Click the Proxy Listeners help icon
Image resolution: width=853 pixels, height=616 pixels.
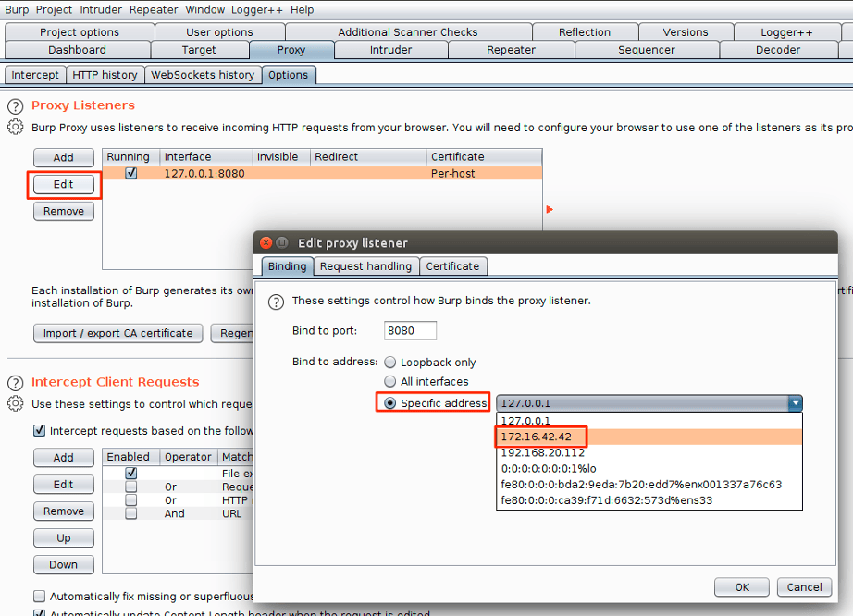point(15,106)
